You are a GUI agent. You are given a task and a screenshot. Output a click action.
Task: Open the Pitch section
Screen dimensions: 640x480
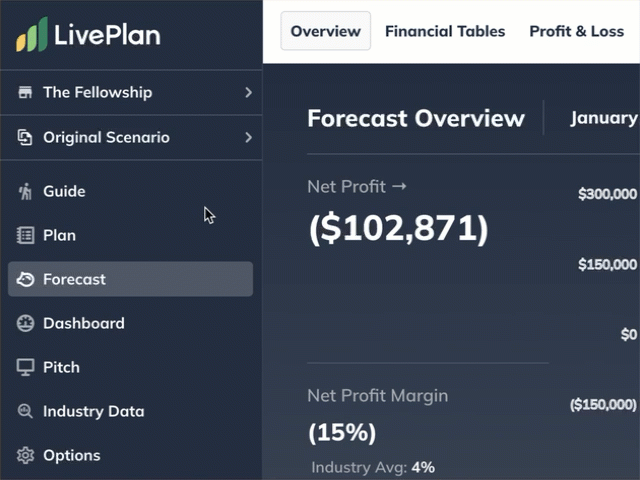click(131, 367)
